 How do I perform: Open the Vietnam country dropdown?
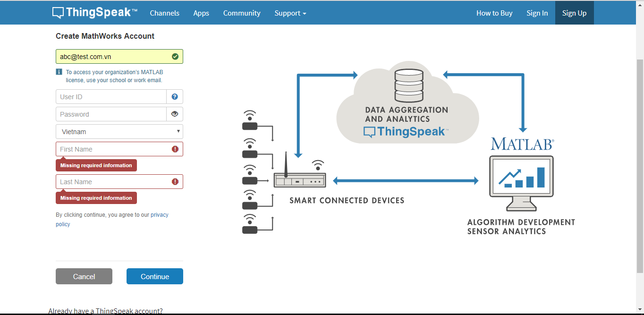119,132
